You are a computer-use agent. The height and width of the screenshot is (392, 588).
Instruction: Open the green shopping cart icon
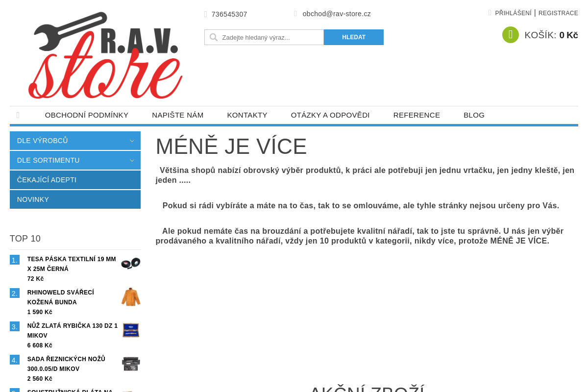point(510,35)
